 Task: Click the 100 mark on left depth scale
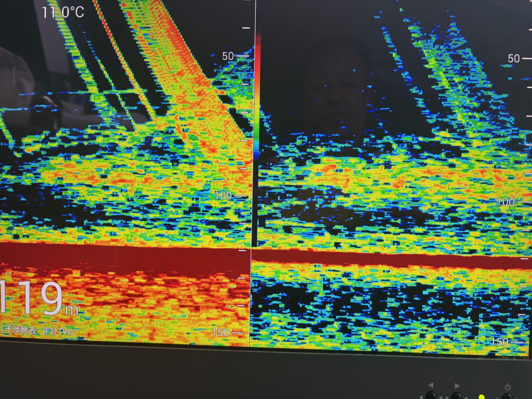[223, 196]
